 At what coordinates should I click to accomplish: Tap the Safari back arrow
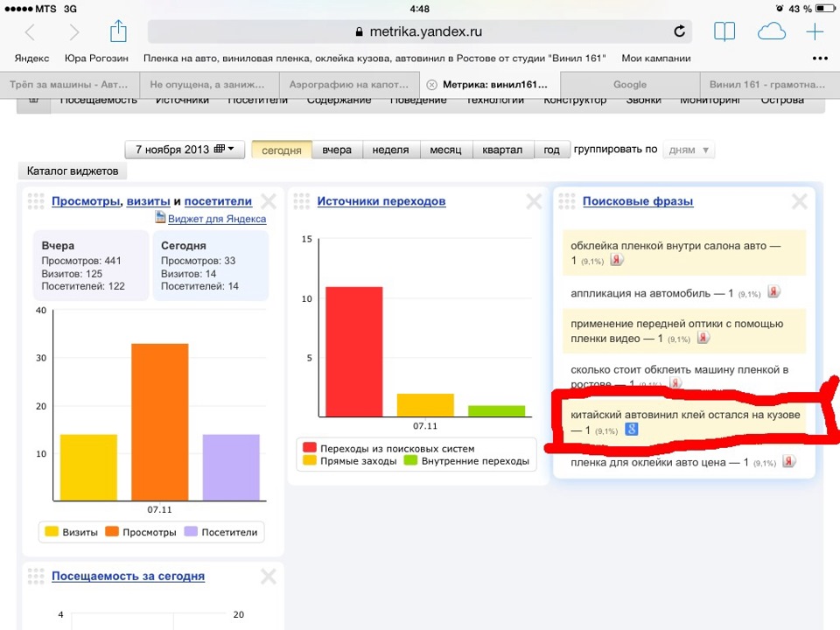pos(31,32)
